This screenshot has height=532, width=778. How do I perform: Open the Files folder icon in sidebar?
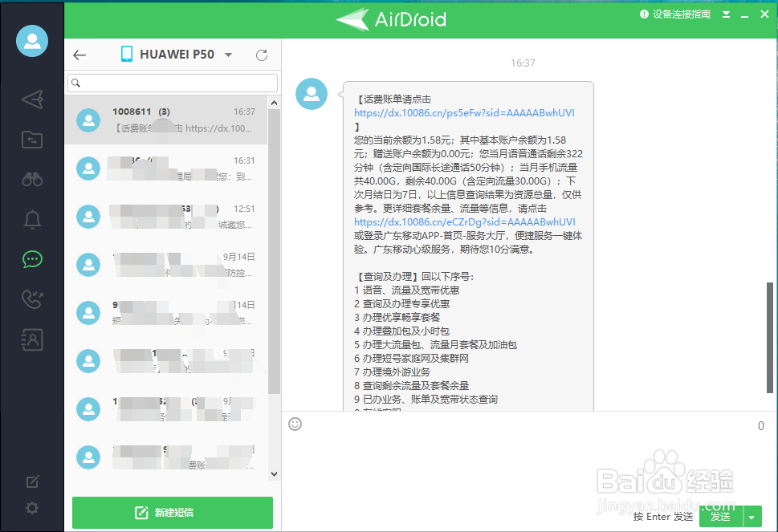(32, 140)
